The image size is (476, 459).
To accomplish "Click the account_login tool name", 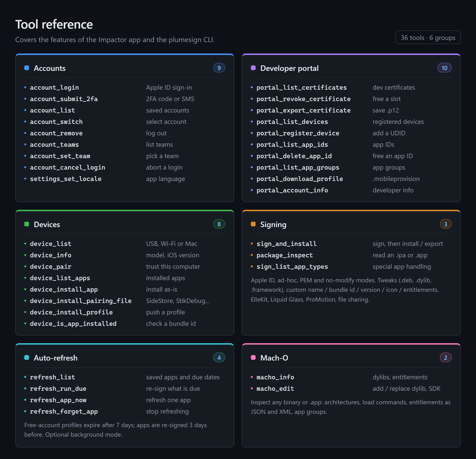I will [x=55, y=88].
